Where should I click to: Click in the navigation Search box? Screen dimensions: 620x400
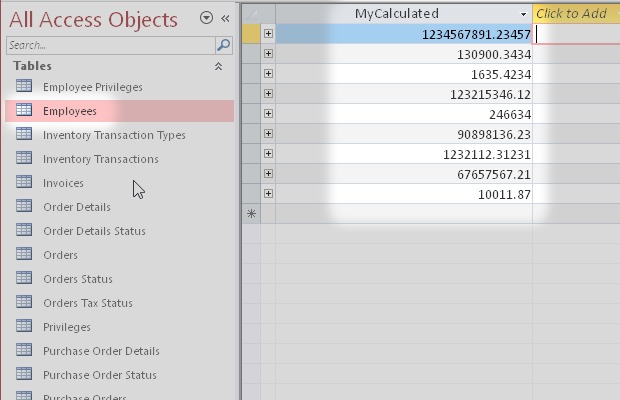click(x=110, y=46)
